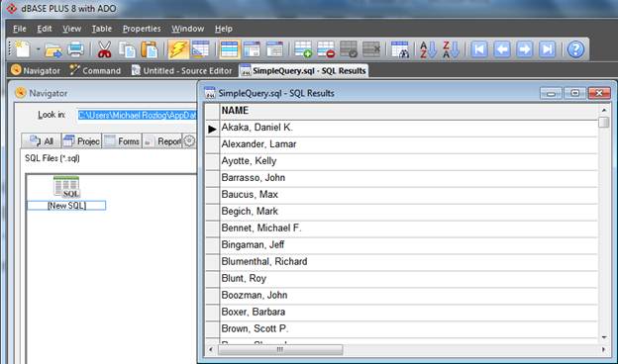Open the New file dropdown arrow
The width and height of the screenshot is (618, 364).
coord(38,49)
